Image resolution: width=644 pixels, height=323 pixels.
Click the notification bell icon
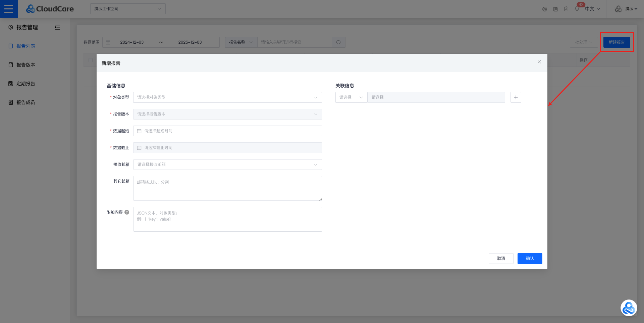click(577, 9)
